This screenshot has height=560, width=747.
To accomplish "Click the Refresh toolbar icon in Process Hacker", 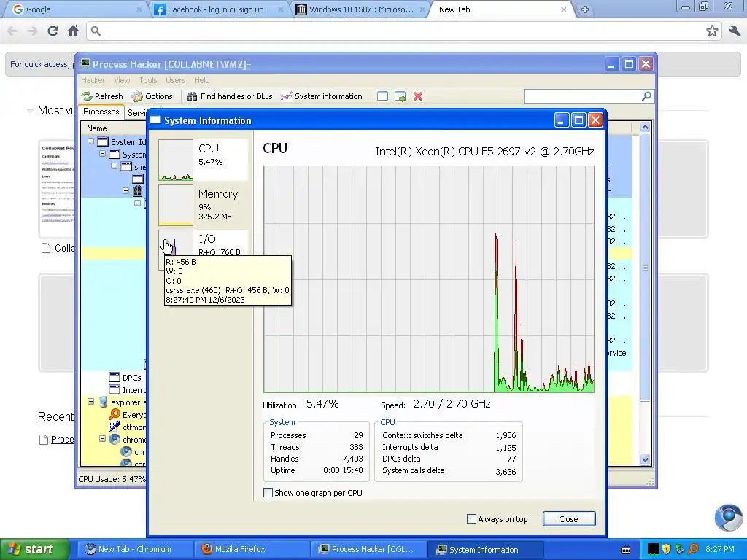I will tap(87, 96).
